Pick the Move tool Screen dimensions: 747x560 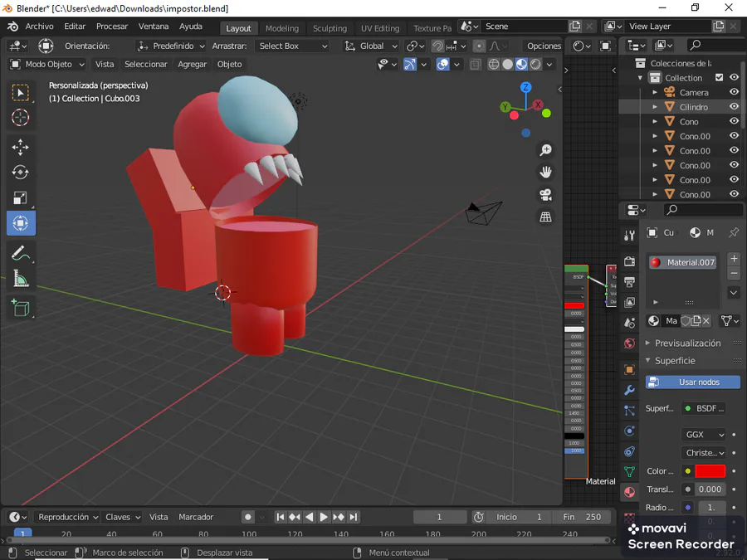21,147
